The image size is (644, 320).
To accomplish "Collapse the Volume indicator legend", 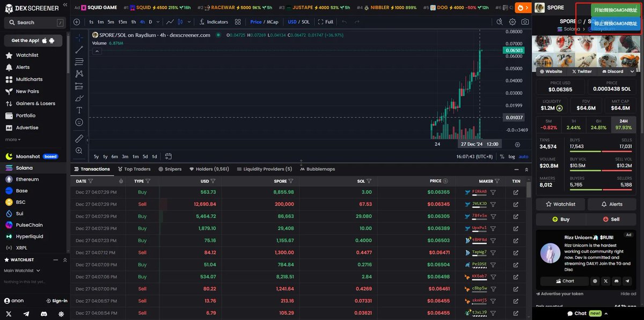I will [x=97, y=51].
